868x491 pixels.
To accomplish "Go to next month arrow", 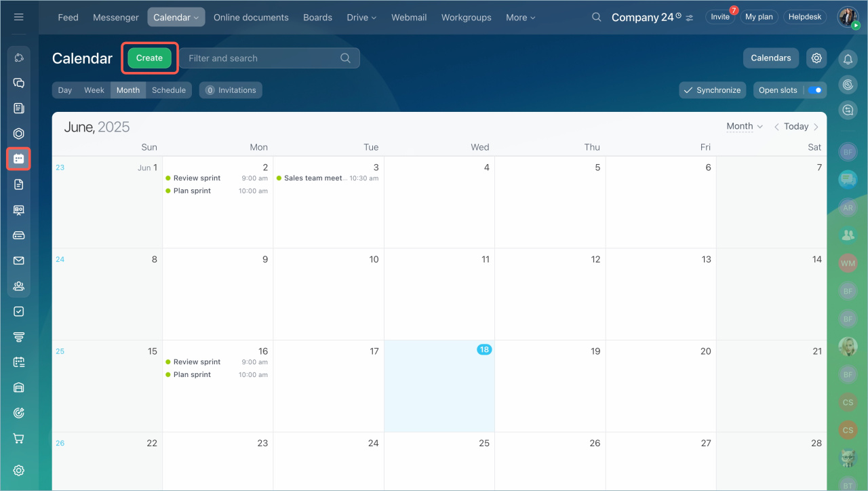I will coord(816,127).
